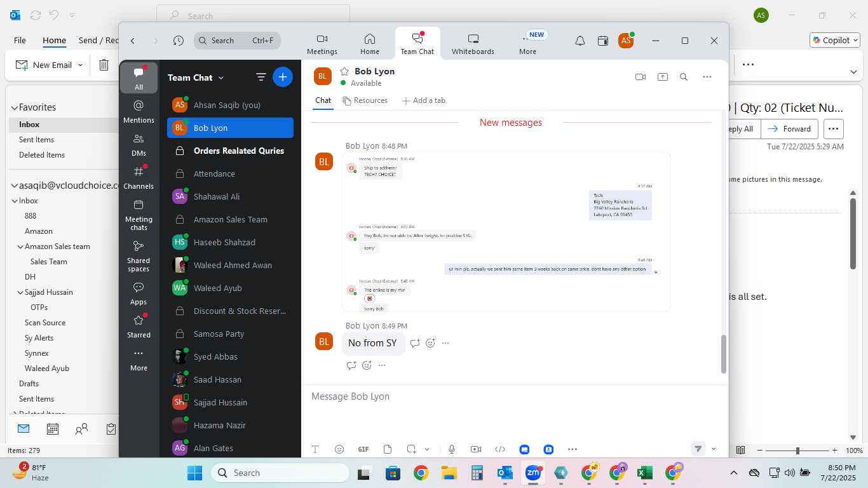Switch to the Meetings tab in Zoom
This screenshot has height=488, width=868.
322,44
